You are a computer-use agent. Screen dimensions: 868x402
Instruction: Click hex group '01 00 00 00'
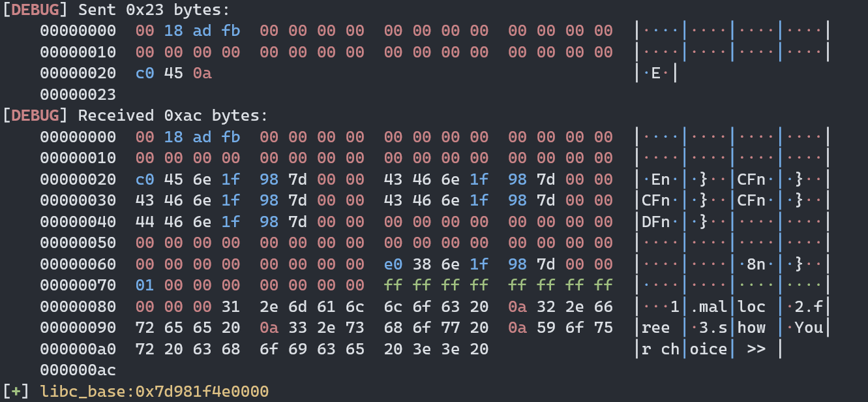coord(188,286)
